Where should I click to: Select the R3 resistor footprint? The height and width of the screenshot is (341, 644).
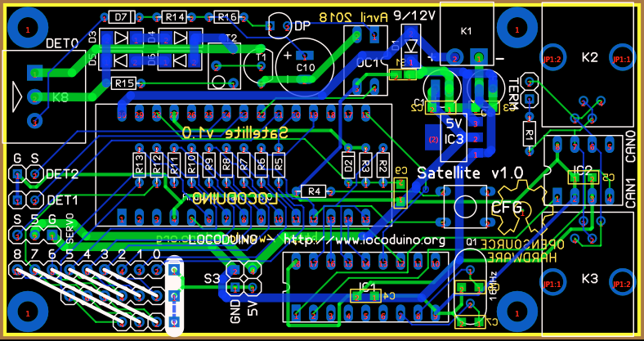(x=365, y=165)
